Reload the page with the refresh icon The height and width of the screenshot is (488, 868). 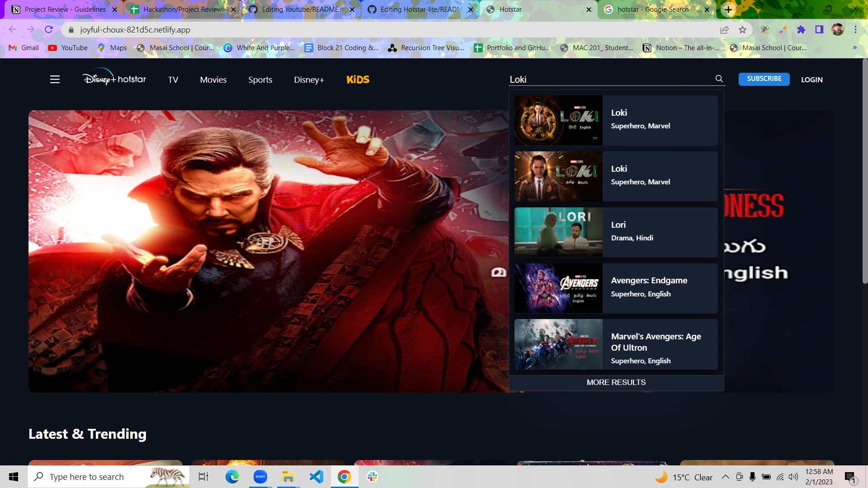pyautogui.click(x=49, y=30)
